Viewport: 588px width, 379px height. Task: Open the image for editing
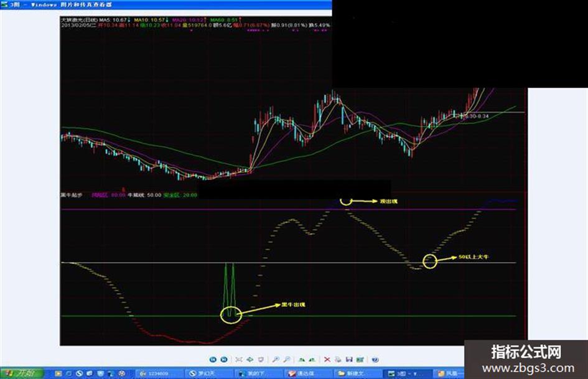(x=360, y=360)
